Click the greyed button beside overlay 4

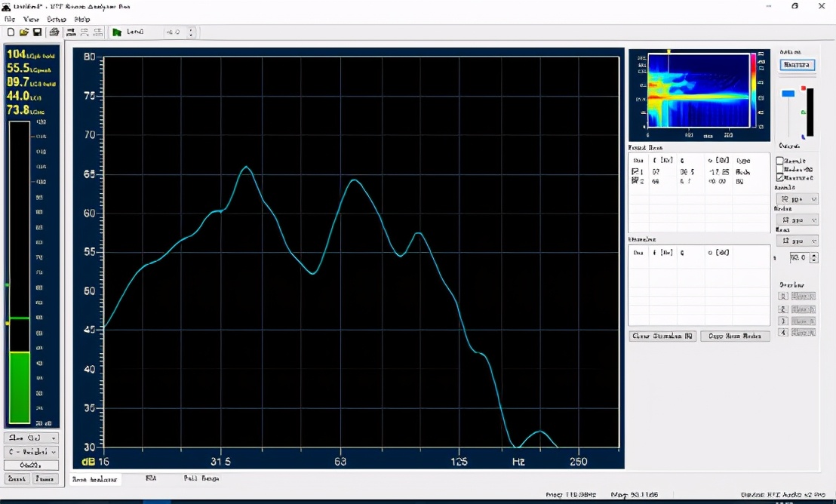coord(804,332)
